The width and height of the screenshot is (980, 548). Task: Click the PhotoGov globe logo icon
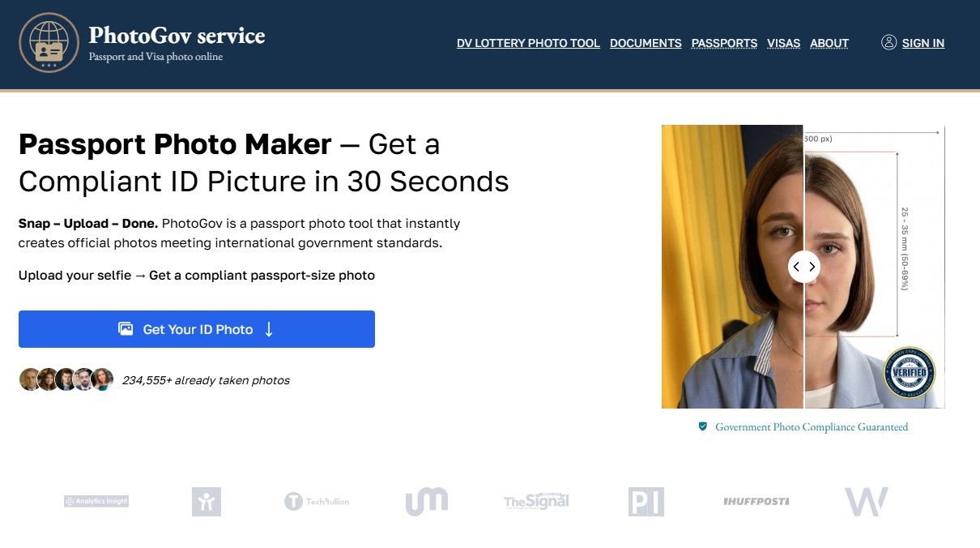(x=49, y=43)
